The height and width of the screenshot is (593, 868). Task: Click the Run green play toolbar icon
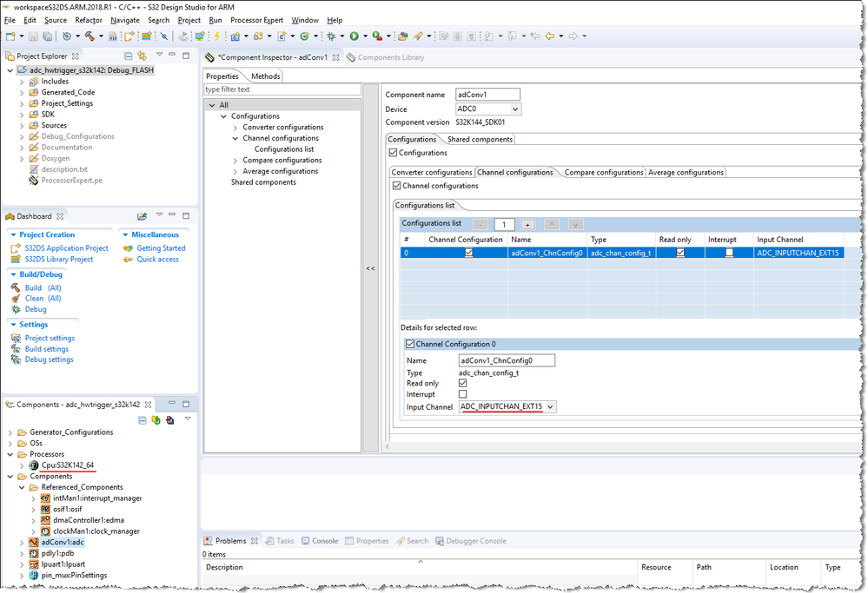coord(354,36)
